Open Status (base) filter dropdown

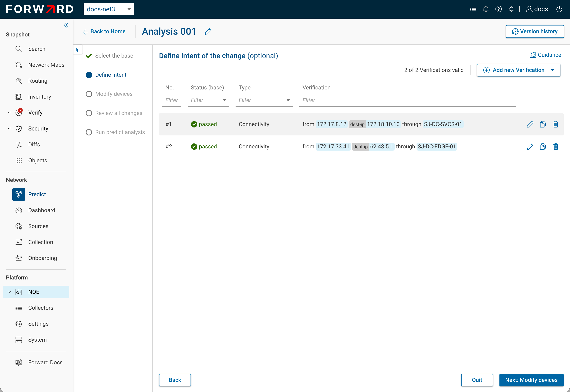(x=208, y=100)
